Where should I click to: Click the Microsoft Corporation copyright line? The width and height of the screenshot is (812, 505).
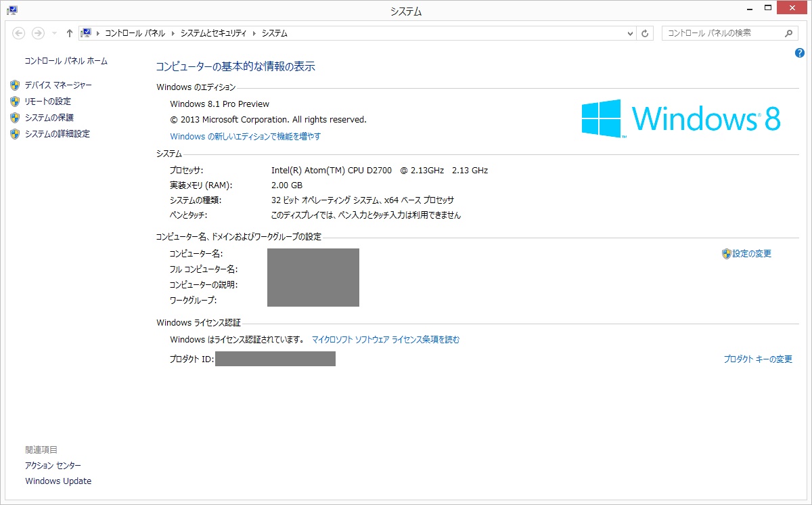pos(268,120)
